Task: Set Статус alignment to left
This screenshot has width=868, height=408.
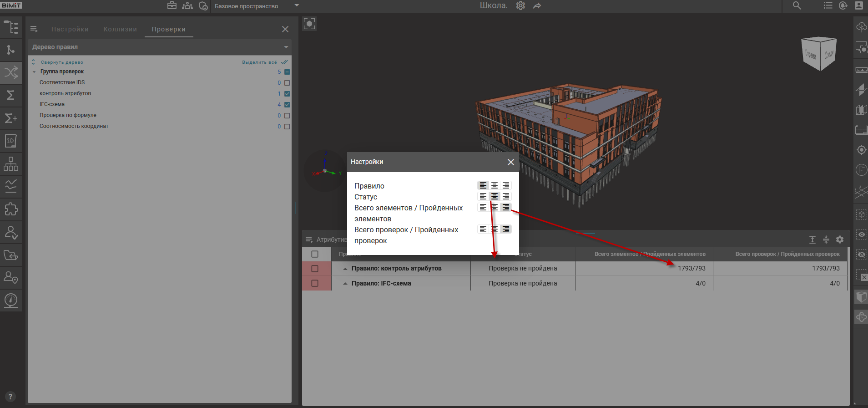Action: pyautogui.click(x=483, y=196)
